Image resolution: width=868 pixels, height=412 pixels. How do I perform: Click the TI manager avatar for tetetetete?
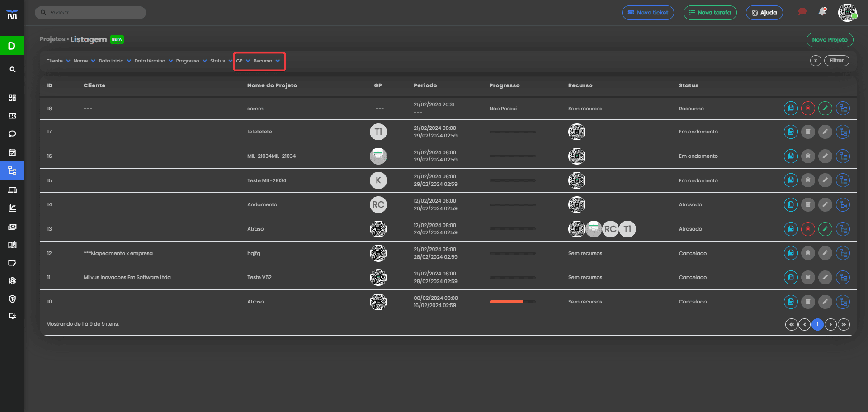(x=378, y=132)
